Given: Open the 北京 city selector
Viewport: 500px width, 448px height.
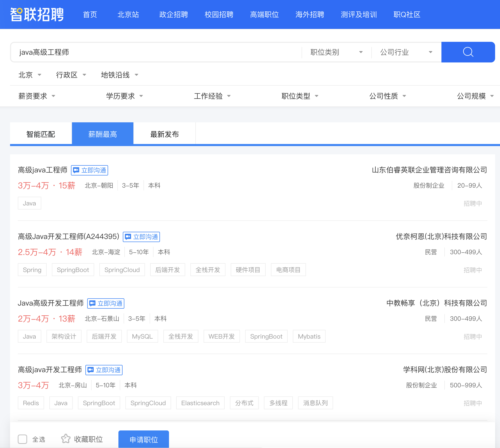Looking at the screenshot, I should [29, 75].
